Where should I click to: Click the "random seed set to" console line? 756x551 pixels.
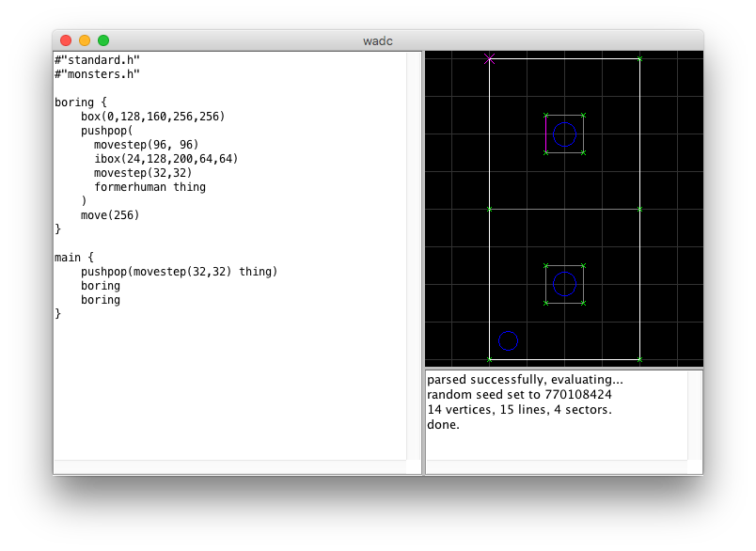pyautogui.click(x=519, y=395)
